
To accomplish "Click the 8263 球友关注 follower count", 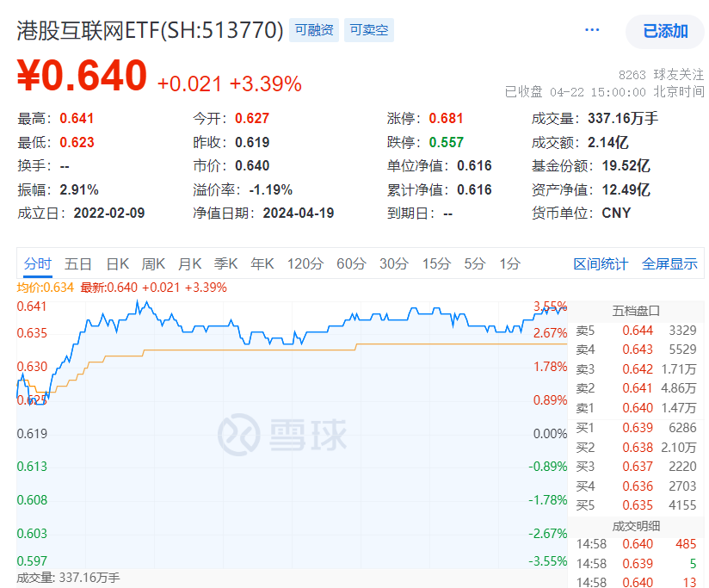I will tap(661, 74).
